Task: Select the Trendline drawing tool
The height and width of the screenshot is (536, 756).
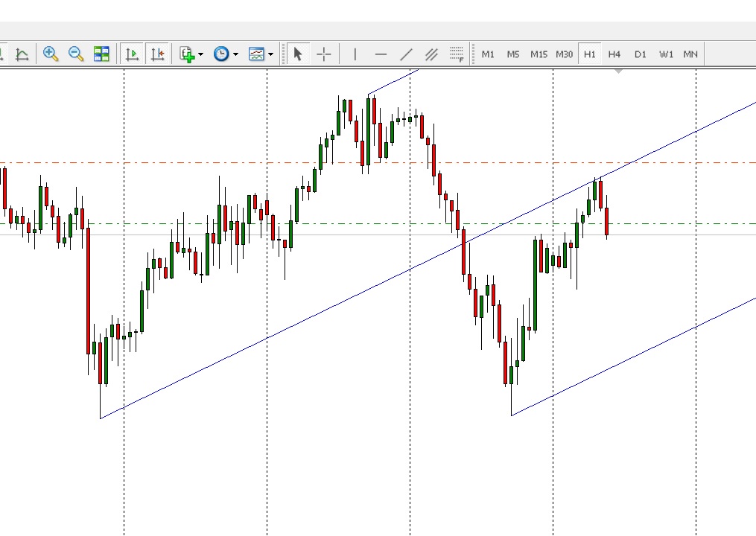Action: pyautogui.click(x=407, y=54)
